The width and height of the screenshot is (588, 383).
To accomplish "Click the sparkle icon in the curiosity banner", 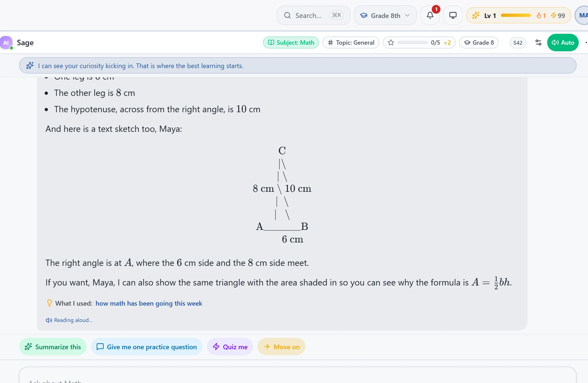I will click(30, 66).
